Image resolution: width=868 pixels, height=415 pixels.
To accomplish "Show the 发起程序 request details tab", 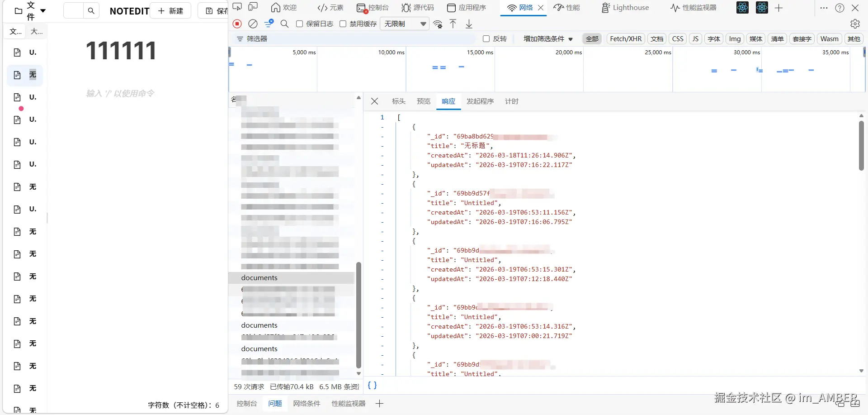I will coord(480,101).
